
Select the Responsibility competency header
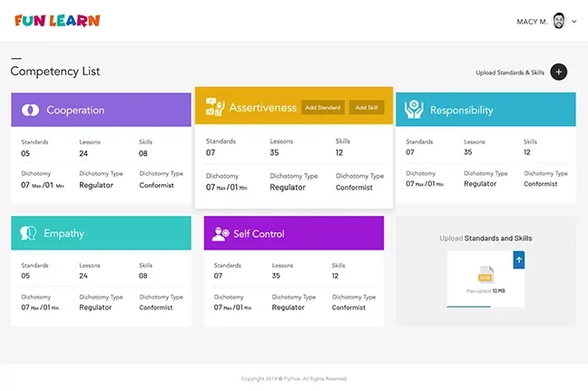coord(485,110)
